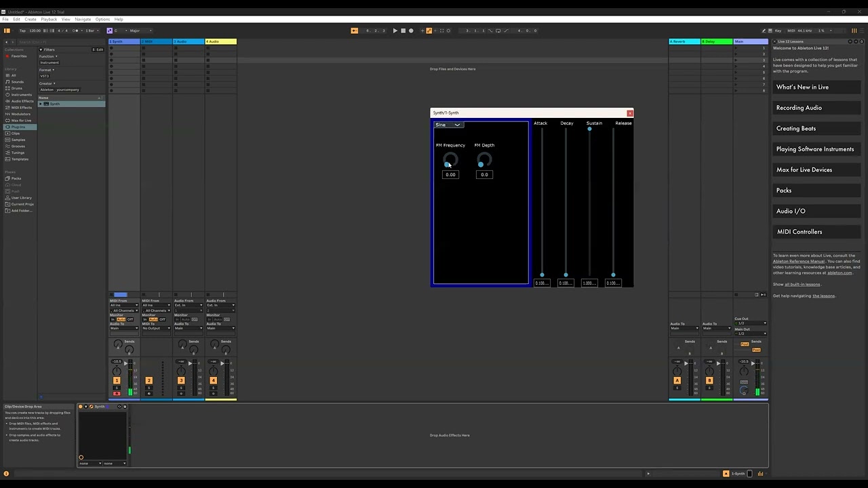The image size is (868, 488).
Task: Click the Play button in transport bar
Action: [395, 30]
